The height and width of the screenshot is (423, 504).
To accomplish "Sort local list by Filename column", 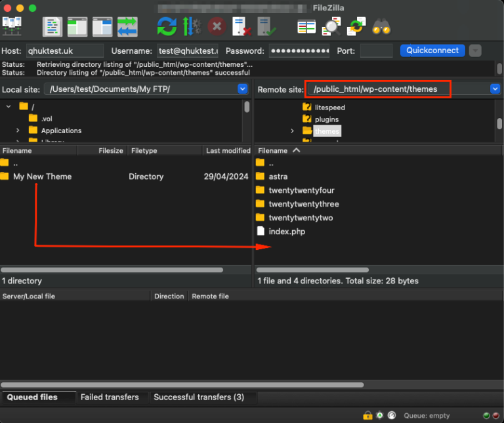I will point(39,151).
